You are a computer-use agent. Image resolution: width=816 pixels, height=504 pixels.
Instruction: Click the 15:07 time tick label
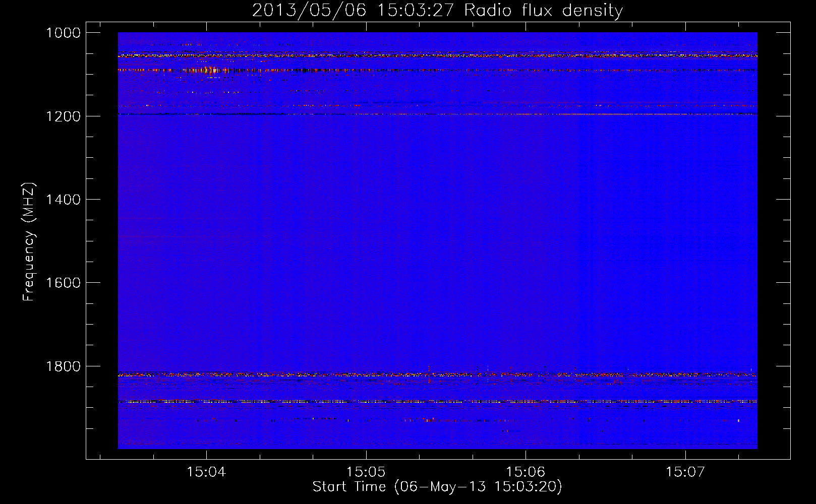[685, 472]
